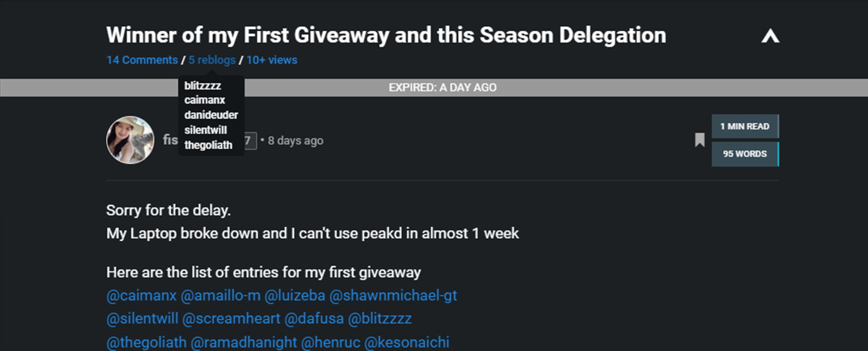
Task: Open the 14 Comments link
Action: [x=142, y=60]
